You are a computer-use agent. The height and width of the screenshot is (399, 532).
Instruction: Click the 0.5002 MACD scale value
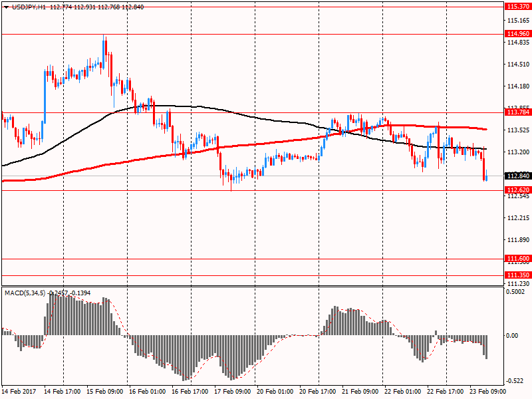pyautogui.click(x=515, y=291)
